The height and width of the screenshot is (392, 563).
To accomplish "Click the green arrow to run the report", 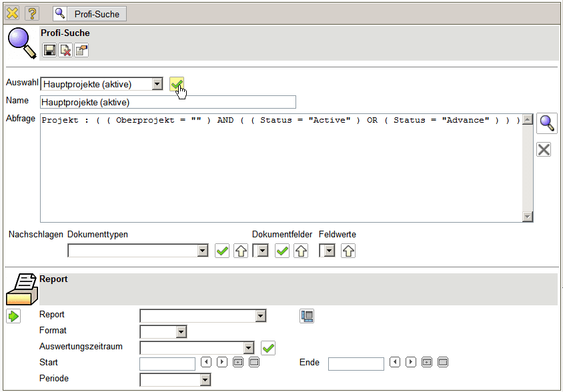I will tap(13, 316).
